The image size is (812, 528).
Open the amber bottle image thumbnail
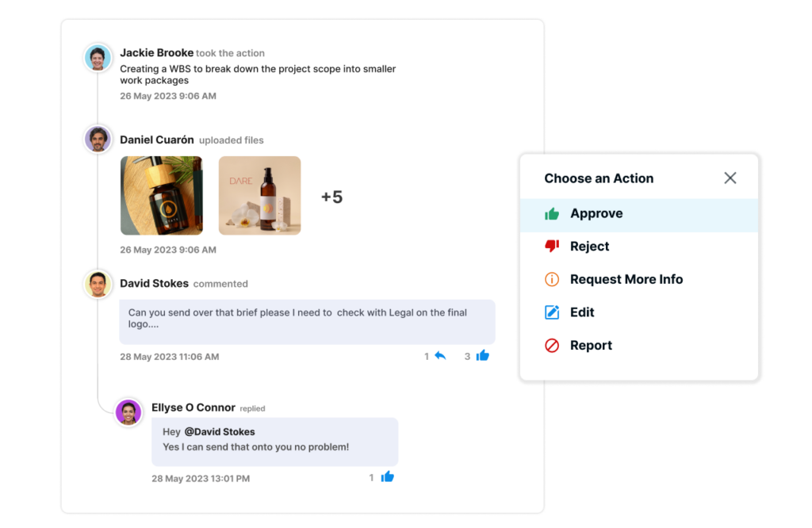pos(162,196)
